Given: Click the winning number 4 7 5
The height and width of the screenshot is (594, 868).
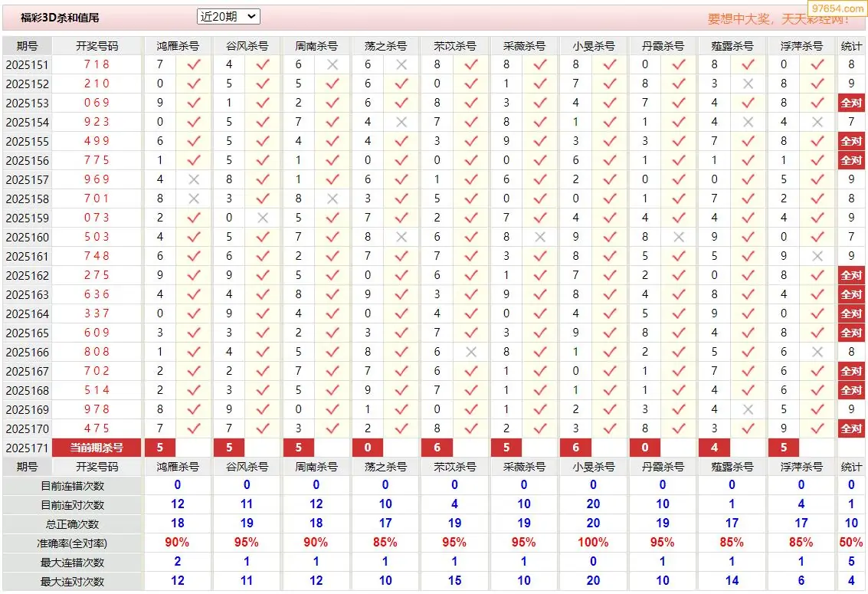Looking at the screenshot, I should (97, 428).
